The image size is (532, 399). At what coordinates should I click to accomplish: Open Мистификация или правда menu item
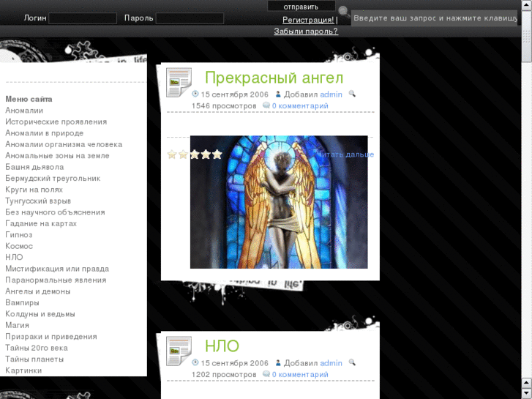pyautogui.click(x=57, y=269)
